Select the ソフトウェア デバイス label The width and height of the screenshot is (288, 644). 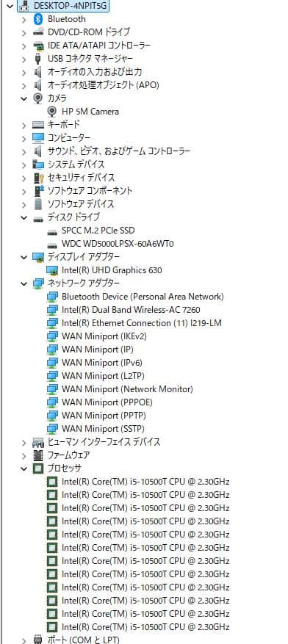(x=81, y=203)
